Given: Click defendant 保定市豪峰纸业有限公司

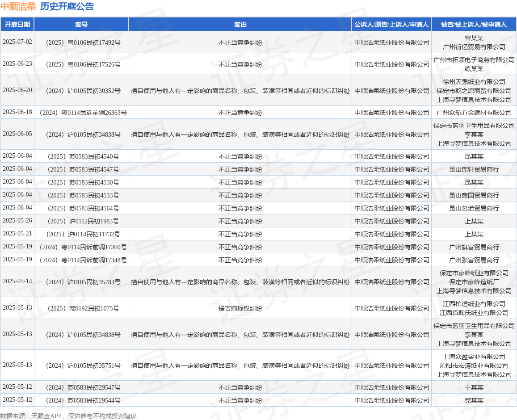Looking at the screenshot, I should (x=474, y=273).
